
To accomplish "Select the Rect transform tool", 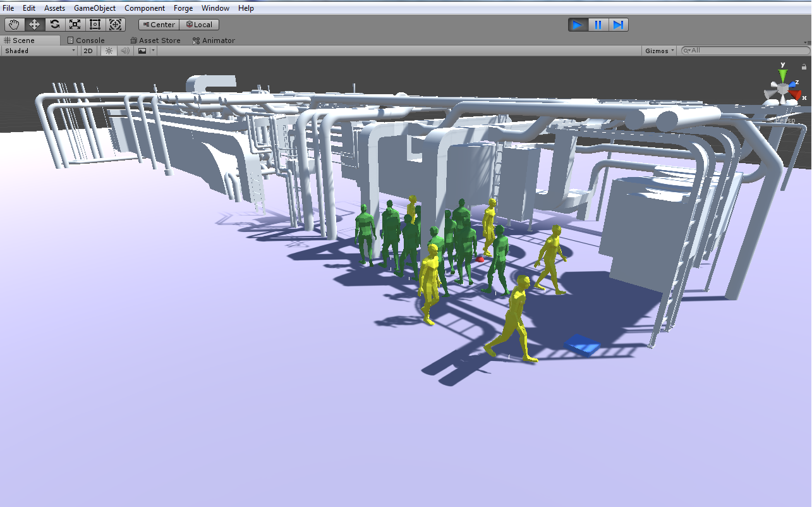I will click(x=95, y=25).
